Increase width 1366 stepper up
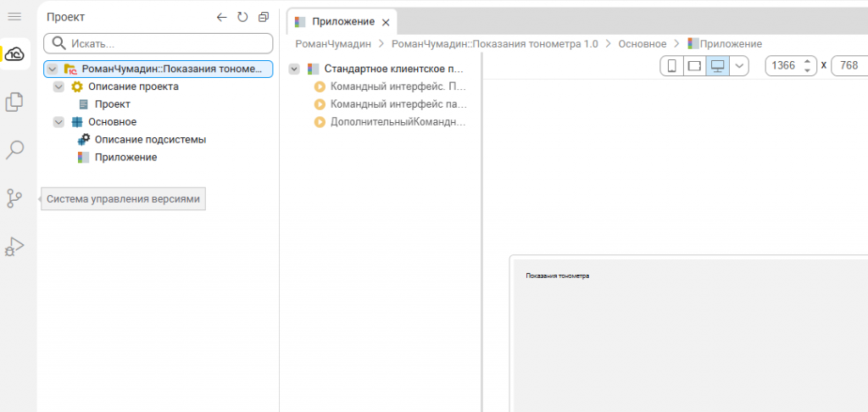The width and height of the screenshot is (868, 412). point(807,62)
